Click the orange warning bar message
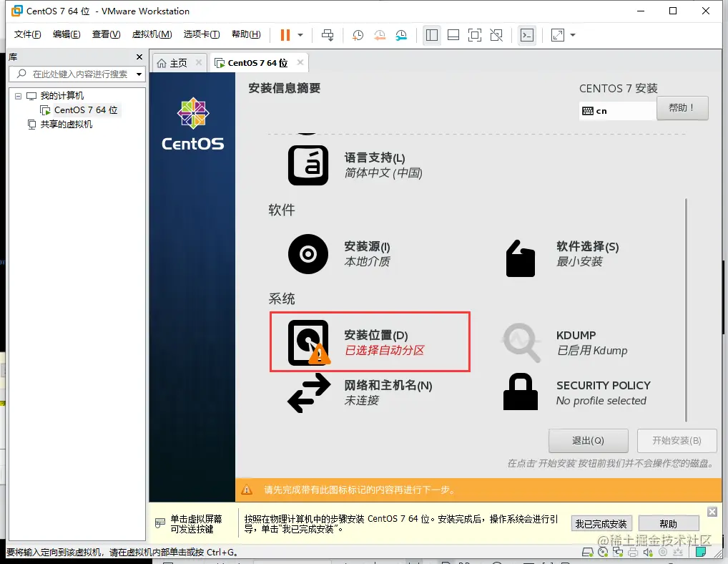The width and height of the screenshot is (728, 564). (x=360, y=490)
